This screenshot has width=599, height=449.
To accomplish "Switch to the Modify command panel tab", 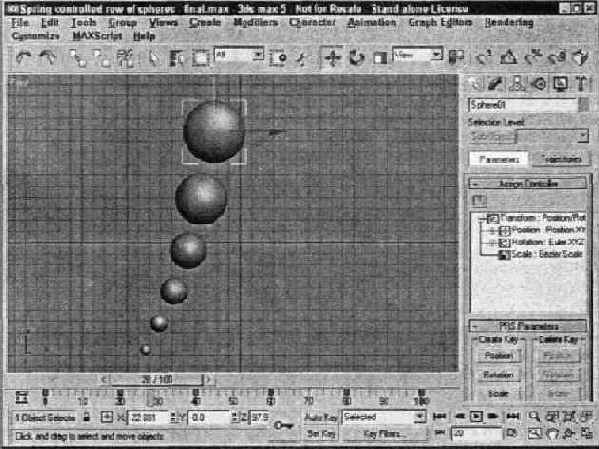I will (496, 84).
